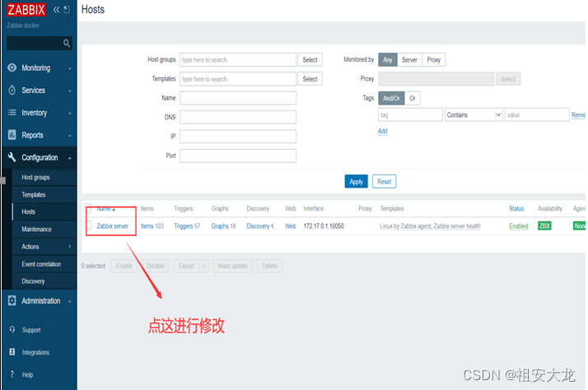Click the Help question mark icon
Screen dimensions: 588x390
(12, 374)
